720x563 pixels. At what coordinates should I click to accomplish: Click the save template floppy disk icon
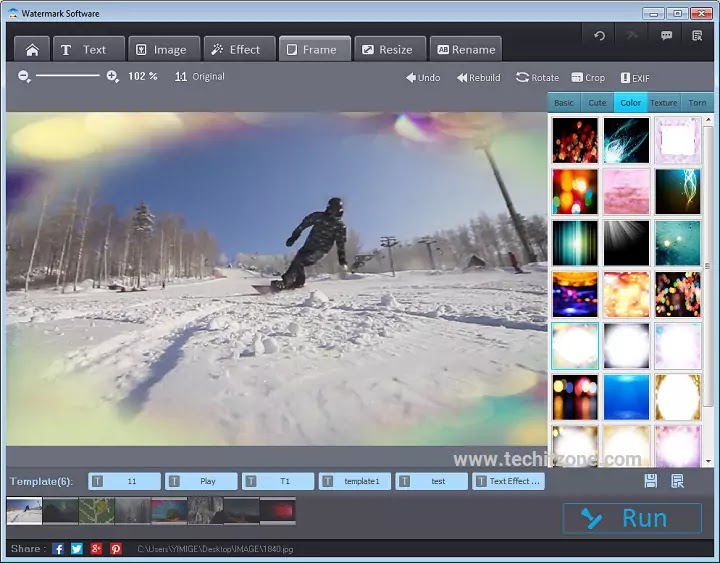651,481
